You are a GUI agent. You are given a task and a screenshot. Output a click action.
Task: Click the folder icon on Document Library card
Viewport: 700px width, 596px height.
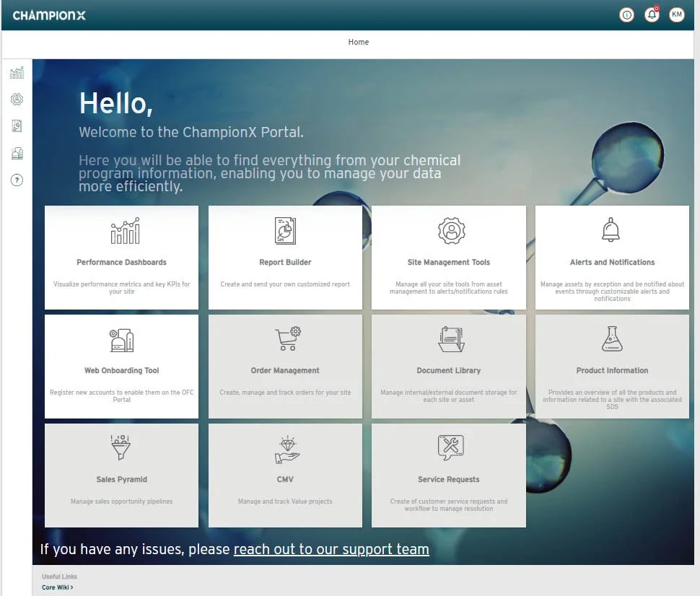451,339
